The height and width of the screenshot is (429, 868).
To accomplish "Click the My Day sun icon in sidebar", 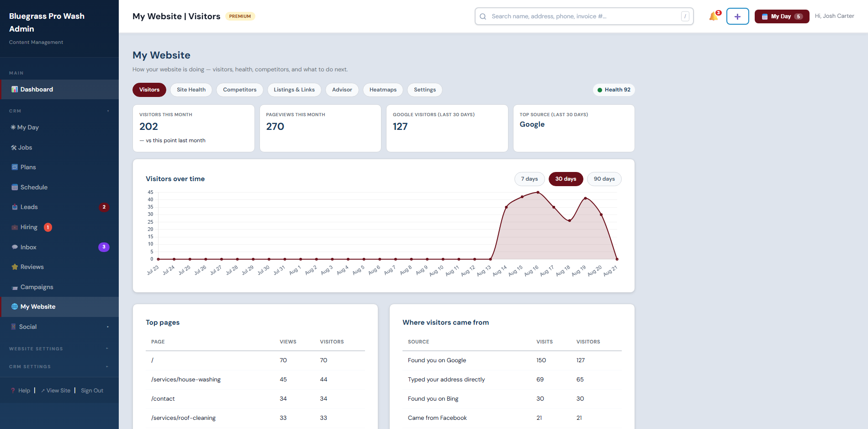I will pyautogui.click(x=13, y=128).
